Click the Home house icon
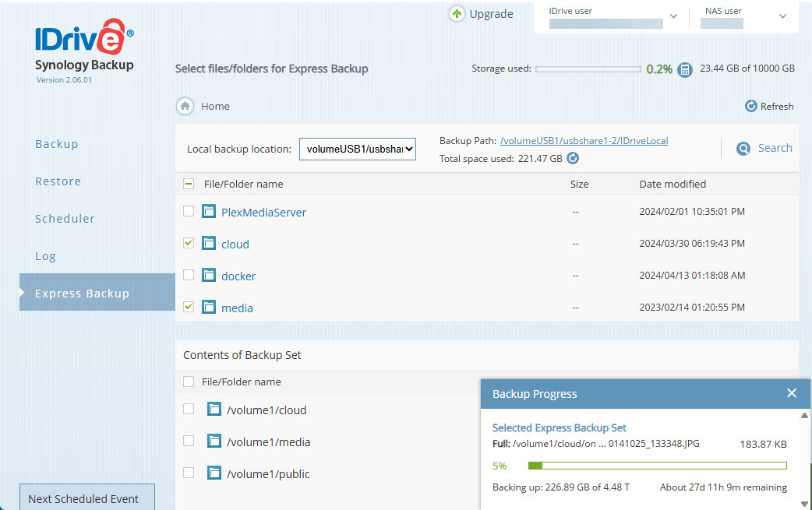 click(185, 106)
